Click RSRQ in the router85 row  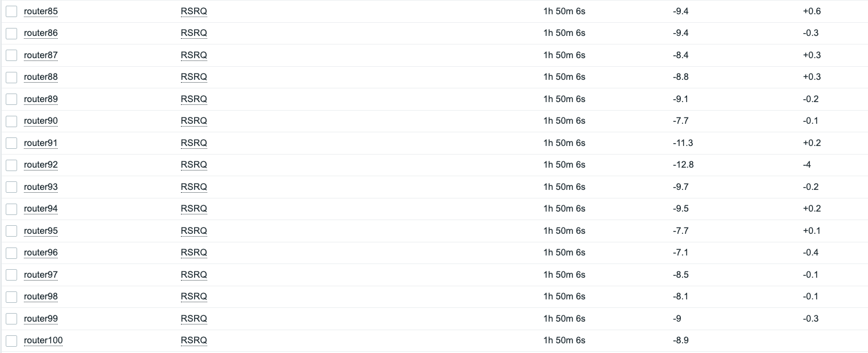(193, 11)
